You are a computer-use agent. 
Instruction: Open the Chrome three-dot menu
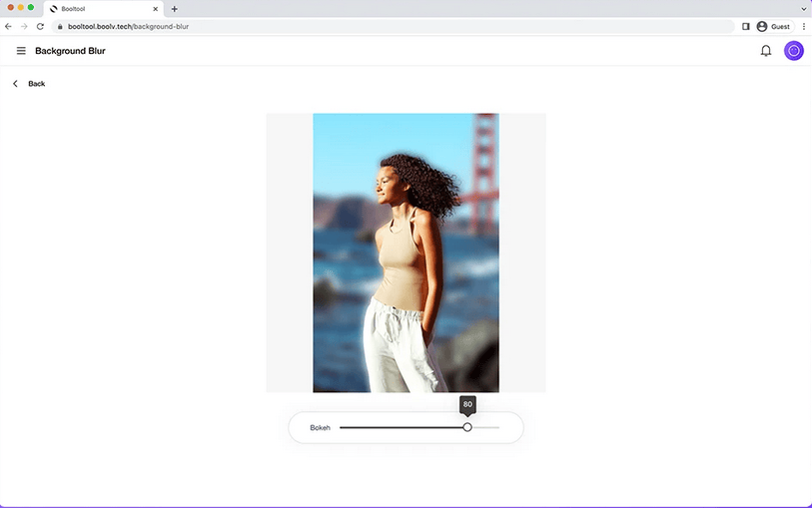(803, 26)
